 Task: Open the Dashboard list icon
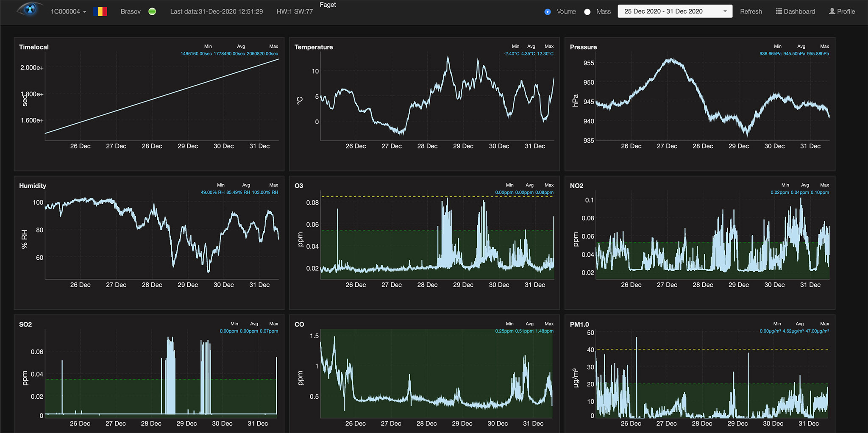coord(780,11)
